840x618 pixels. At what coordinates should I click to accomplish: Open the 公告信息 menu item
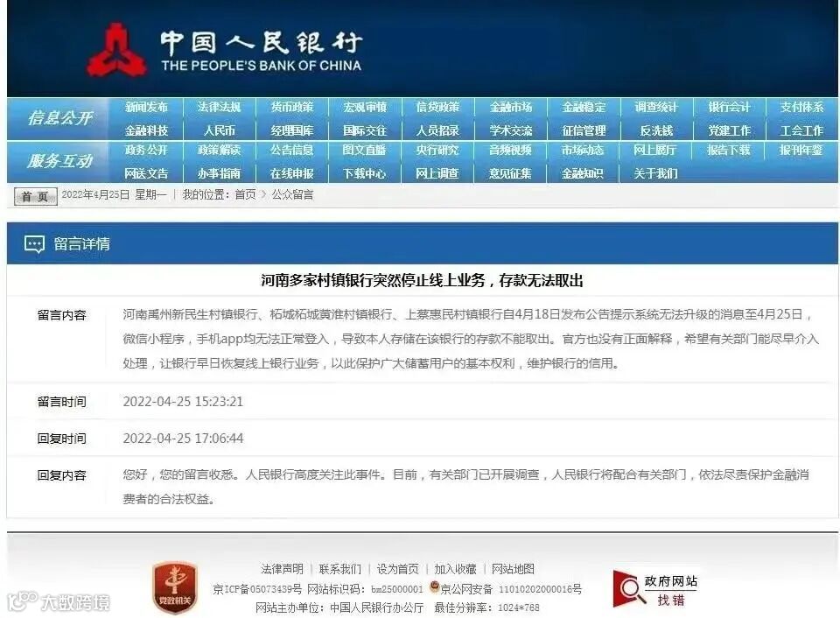(x=292, y=150)
